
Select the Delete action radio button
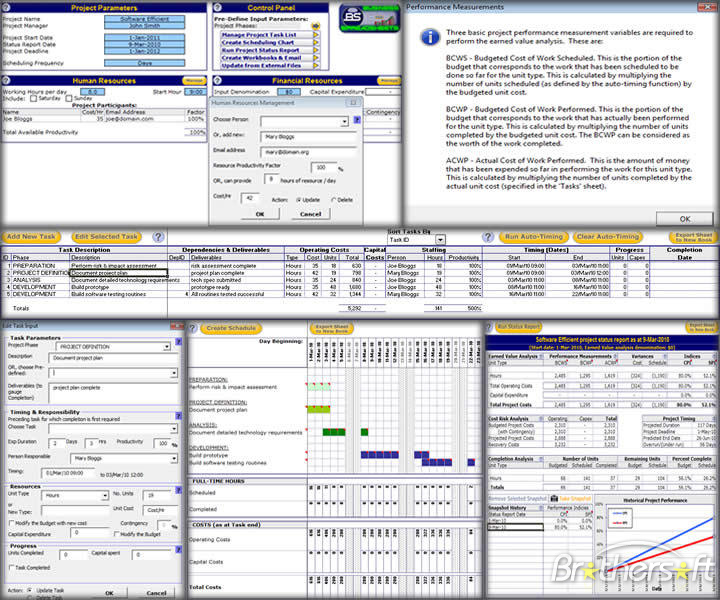click(x=334, y=200)
